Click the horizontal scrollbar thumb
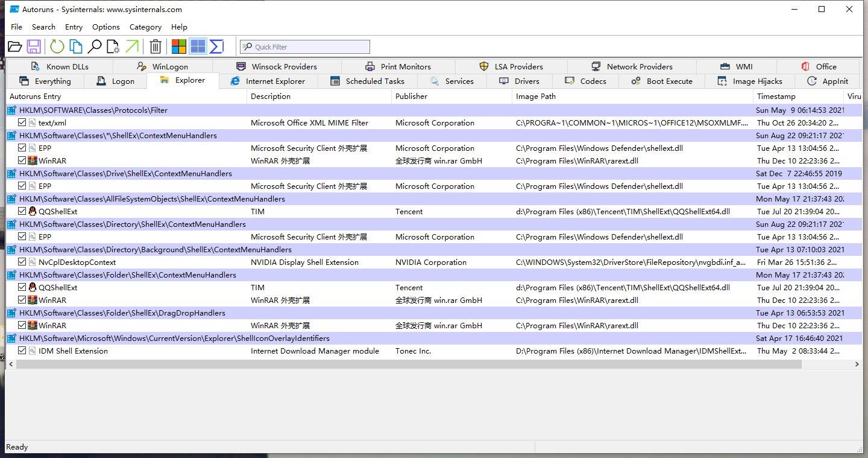The image size is (868, 458). click(409, 364)
